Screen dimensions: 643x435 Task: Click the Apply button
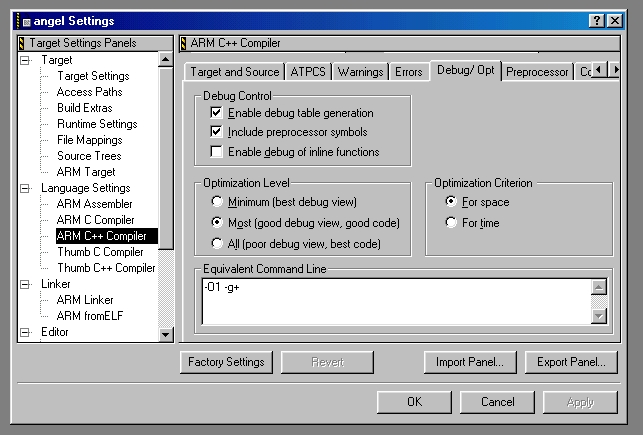[x=580, y=402]
